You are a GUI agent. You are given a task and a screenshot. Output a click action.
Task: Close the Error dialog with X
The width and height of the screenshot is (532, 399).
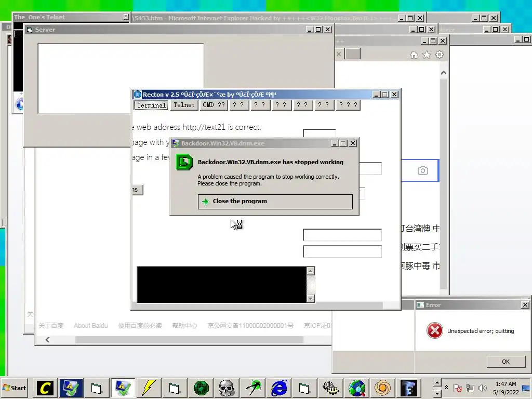(x=525, y=305)
